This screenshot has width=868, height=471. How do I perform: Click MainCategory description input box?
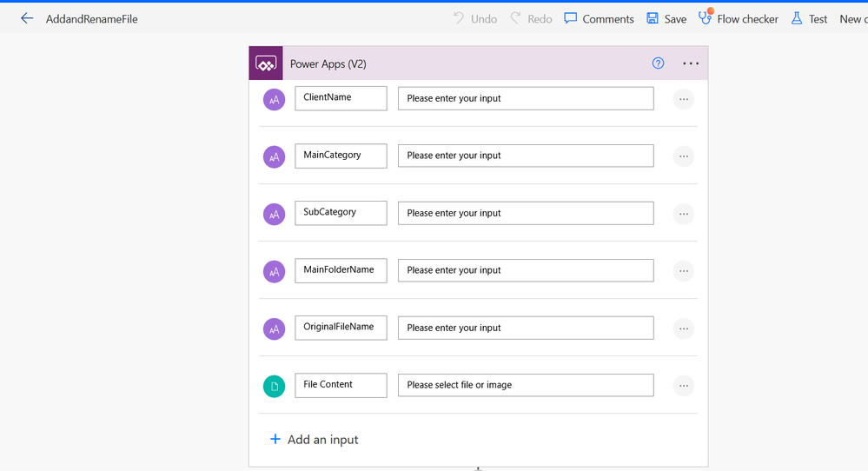coord(526,156)
